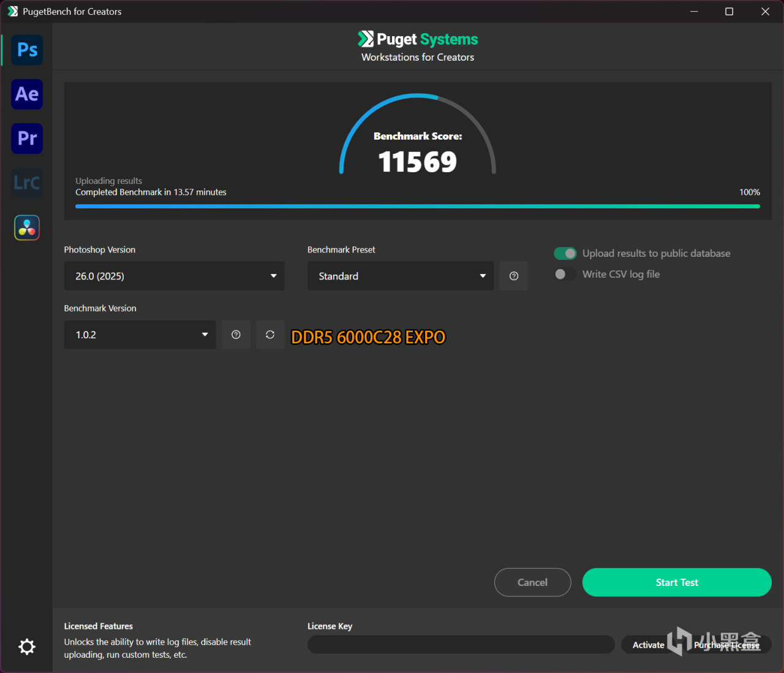Click the benchmark progress bar

pyautogui.click(x=418, y=207)
